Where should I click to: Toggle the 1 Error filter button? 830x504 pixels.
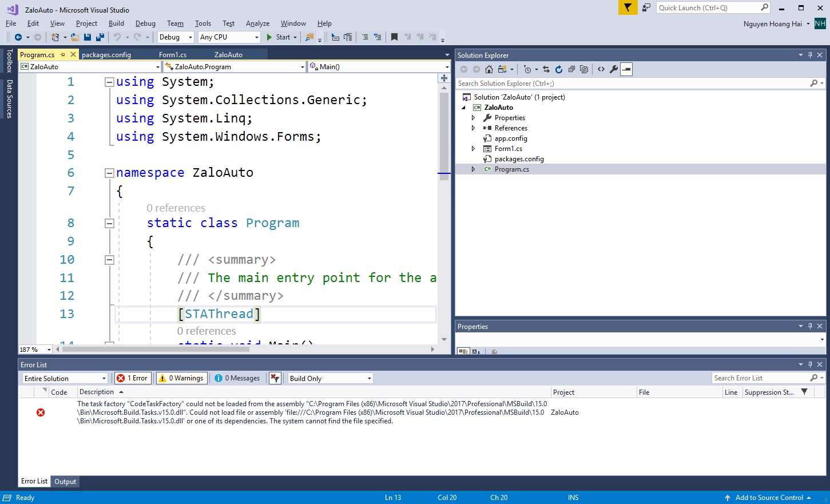point(133,378)
